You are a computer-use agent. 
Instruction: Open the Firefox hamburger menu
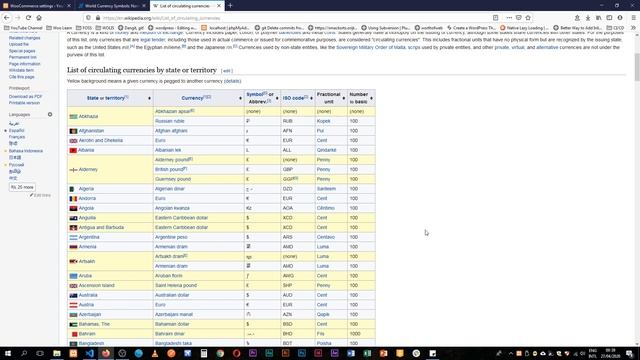tap(633, 18)
